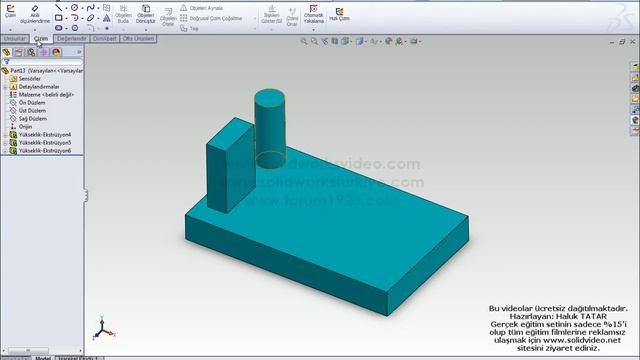640x360 pixels.
Task: Switch to the Değerlendir tab
Action: click(71, 39)
